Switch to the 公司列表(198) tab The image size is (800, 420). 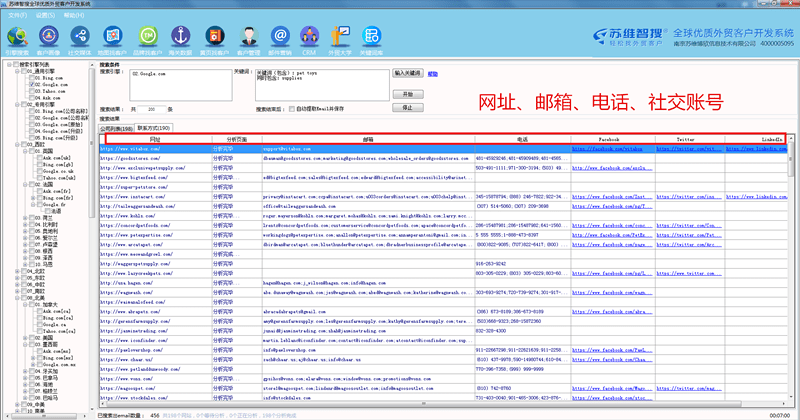(x=116, y=128)
